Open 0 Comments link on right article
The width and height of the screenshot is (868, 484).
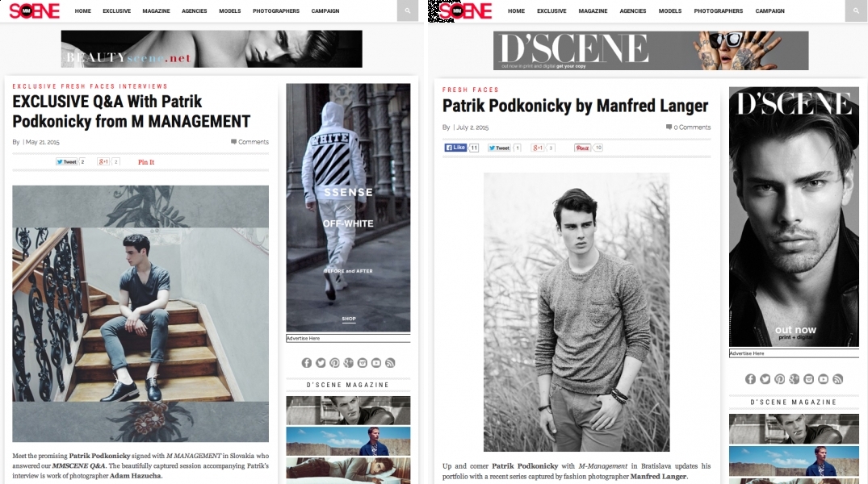point(688,127)
